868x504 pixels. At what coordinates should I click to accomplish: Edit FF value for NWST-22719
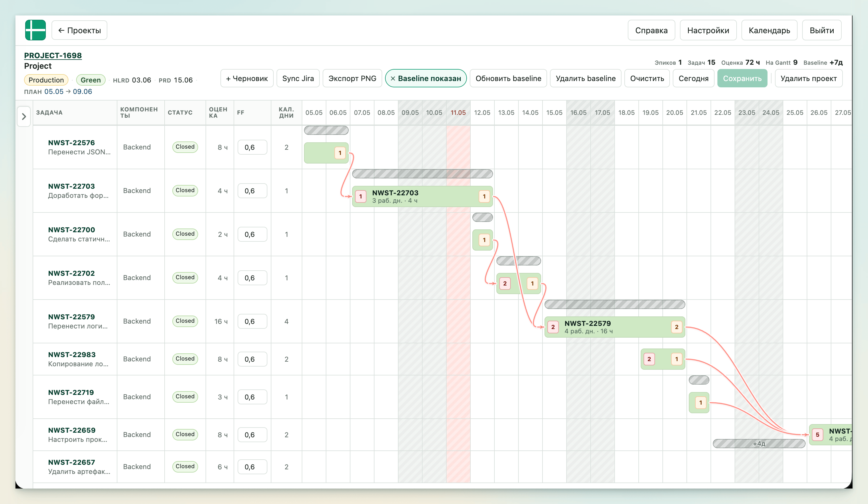(252, 397)
